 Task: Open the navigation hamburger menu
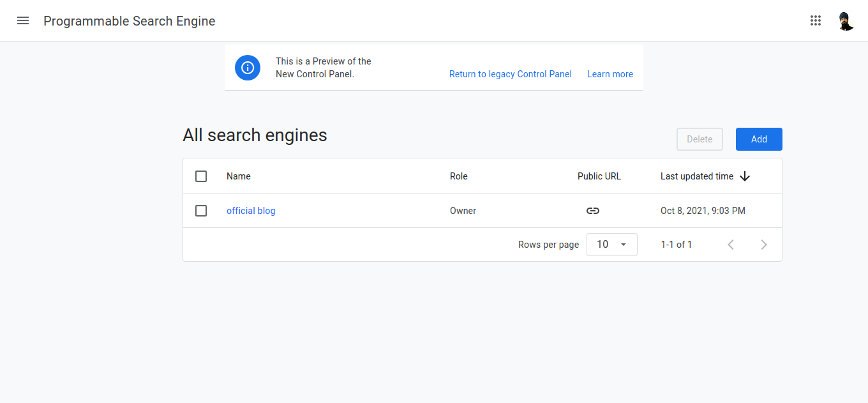click(23, 20)
